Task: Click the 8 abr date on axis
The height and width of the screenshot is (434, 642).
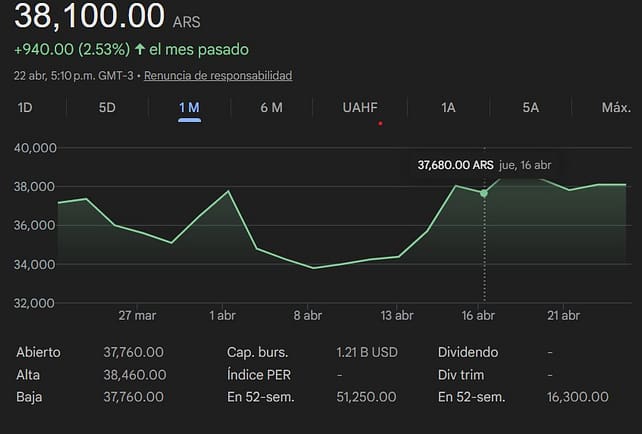Action: pyautogui.click(x=307, y=315)
